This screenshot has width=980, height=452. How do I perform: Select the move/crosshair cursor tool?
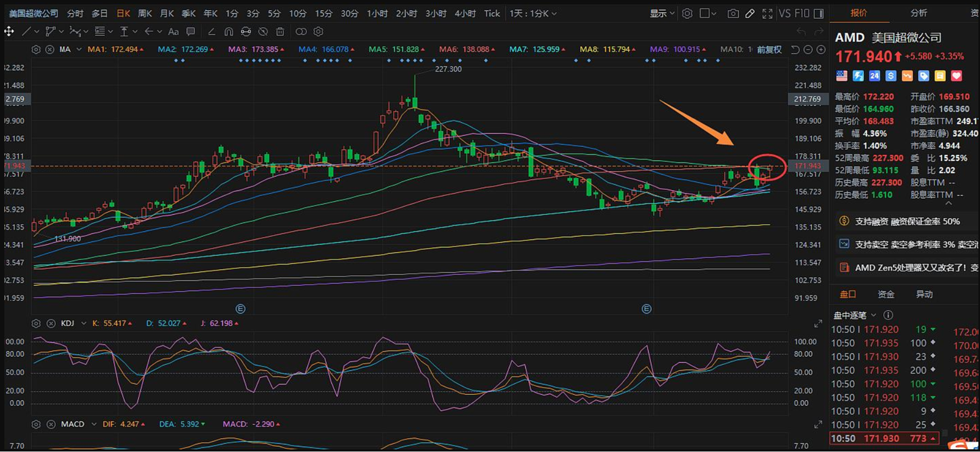click(x=9, y=31)
